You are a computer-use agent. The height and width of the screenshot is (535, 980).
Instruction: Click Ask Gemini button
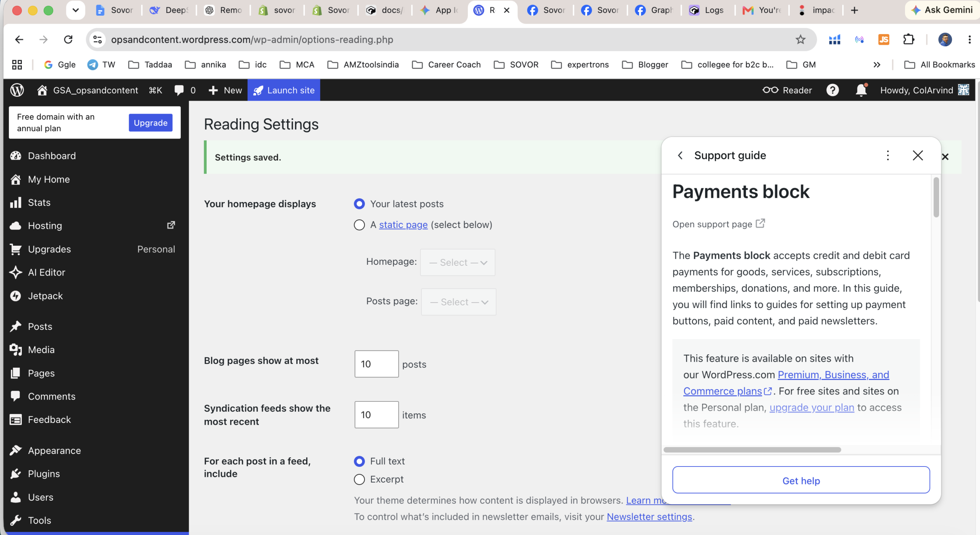click(x=942, y=10)
